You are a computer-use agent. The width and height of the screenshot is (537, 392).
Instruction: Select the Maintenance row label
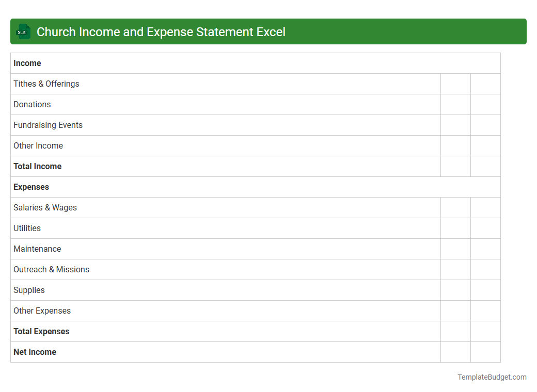(x=37, y=249)
